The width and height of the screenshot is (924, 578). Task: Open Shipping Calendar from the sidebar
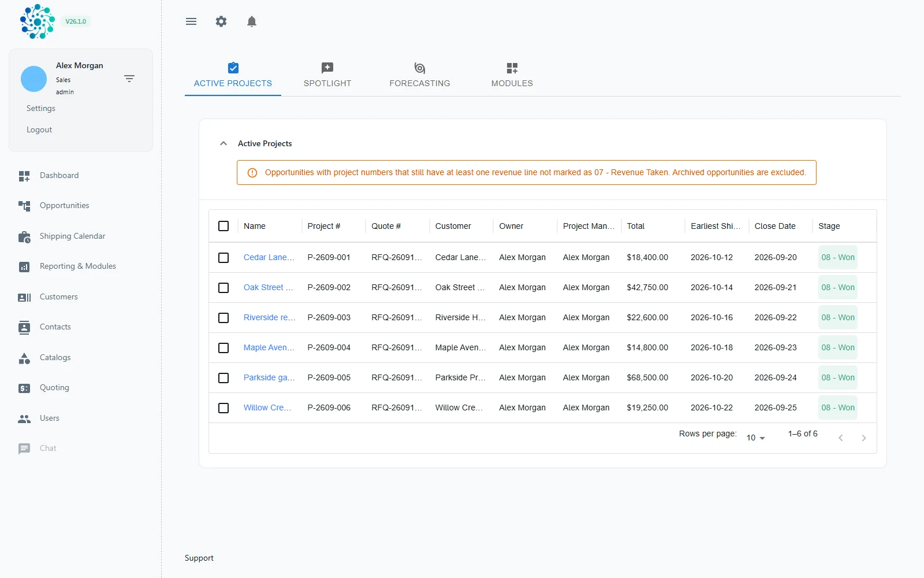[72, 236]
